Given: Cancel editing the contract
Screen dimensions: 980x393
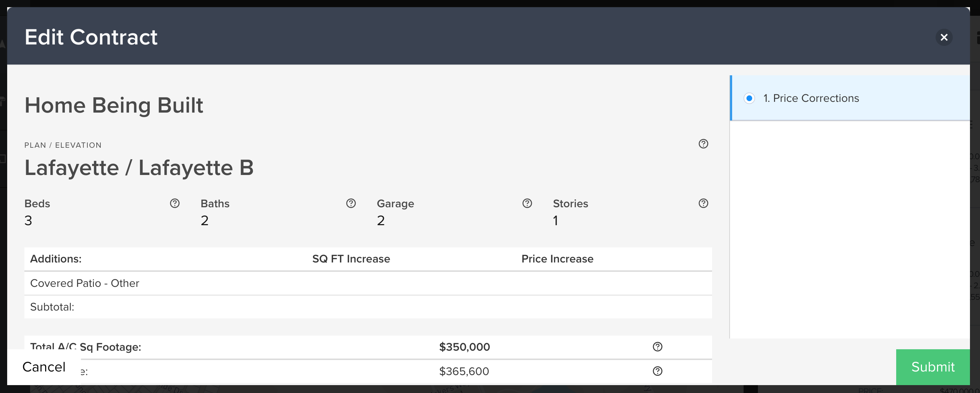Looking at the screenshot, I should [x=44, y=367].
